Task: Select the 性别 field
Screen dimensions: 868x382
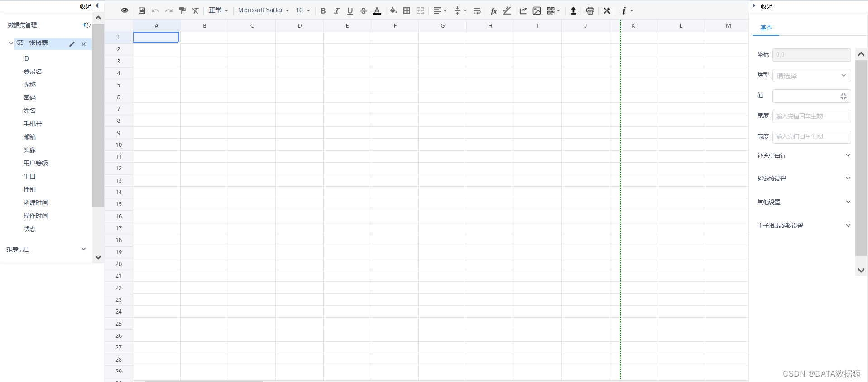Action: 29,189
